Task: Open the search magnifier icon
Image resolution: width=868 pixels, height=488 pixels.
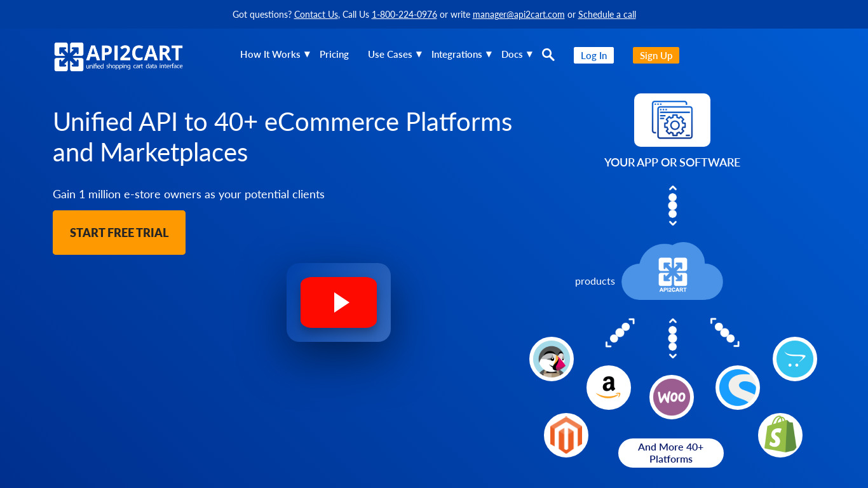Action: (548, 55)
